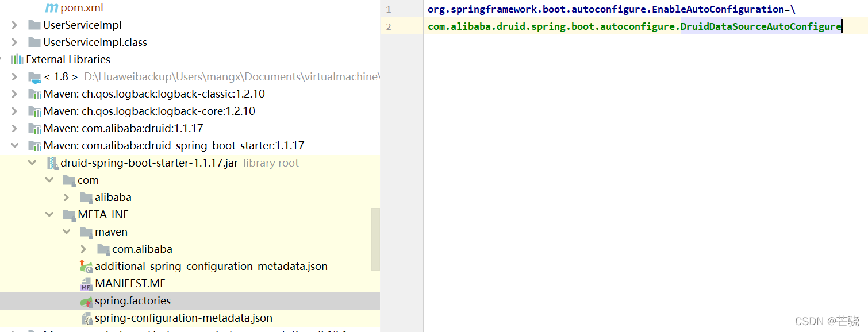Click the project tree vertical scrollbar

coord(376,239)
